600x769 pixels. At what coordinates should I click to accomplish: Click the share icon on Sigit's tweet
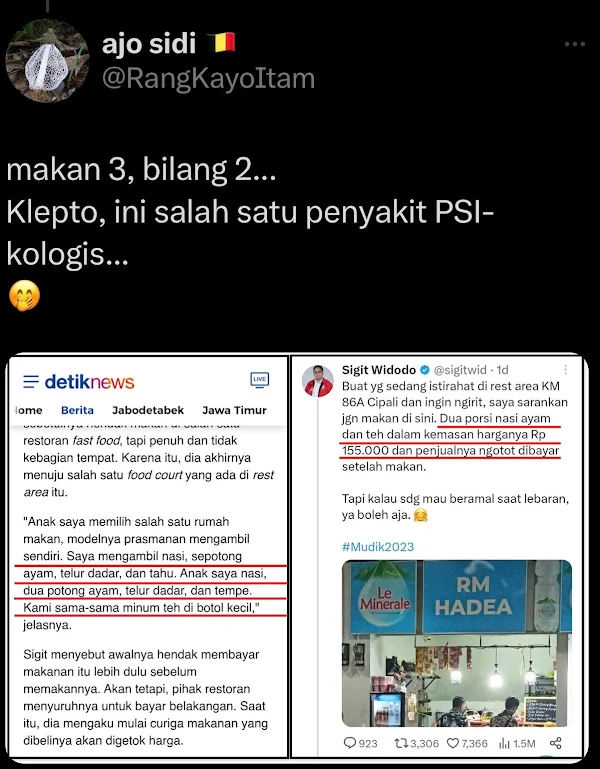[x=555, y=743]
